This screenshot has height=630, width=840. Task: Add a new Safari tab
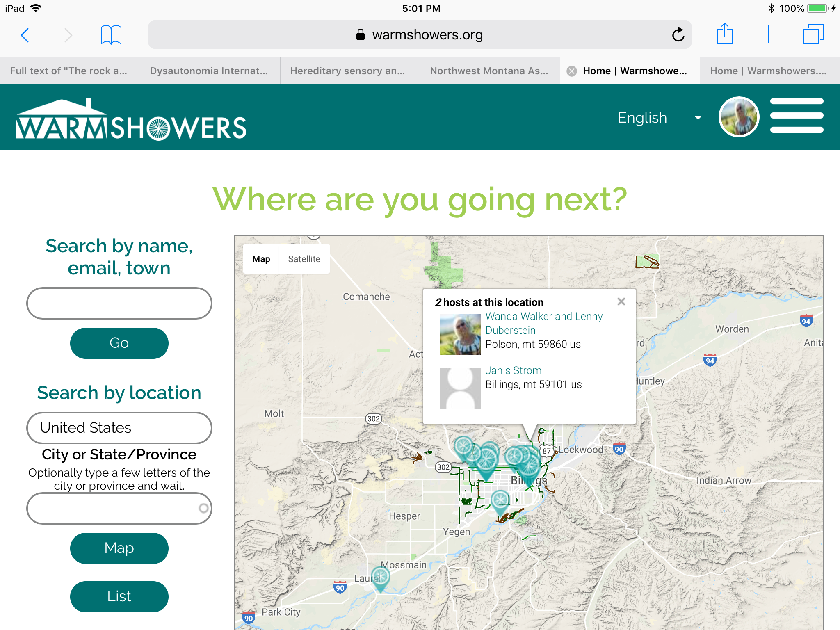click(769, 34)
